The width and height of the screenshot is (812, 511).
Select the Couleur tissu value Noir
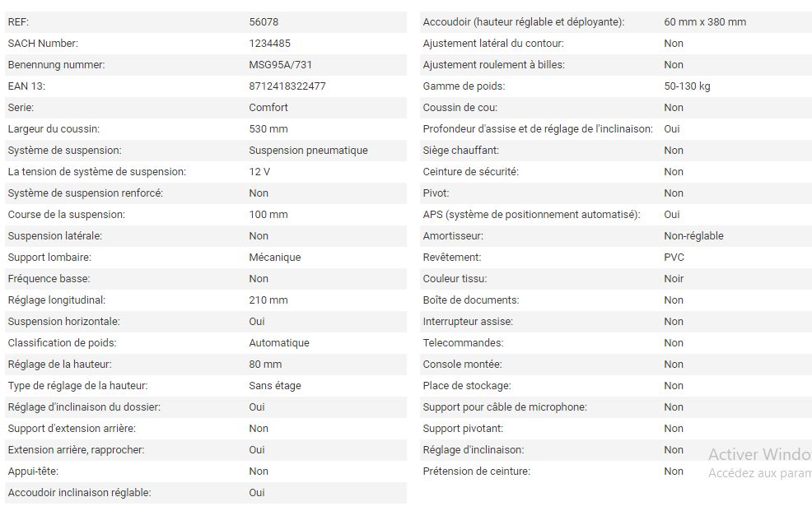coord(674,279)
